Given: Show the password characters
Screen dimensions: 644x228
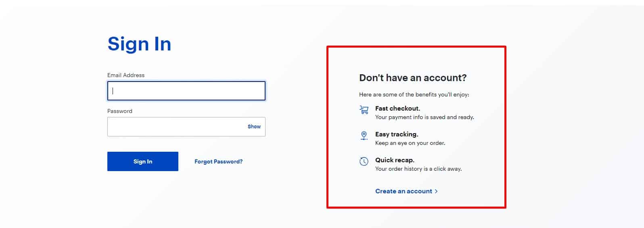Looking at the screenshot, I should click(254, 127).
